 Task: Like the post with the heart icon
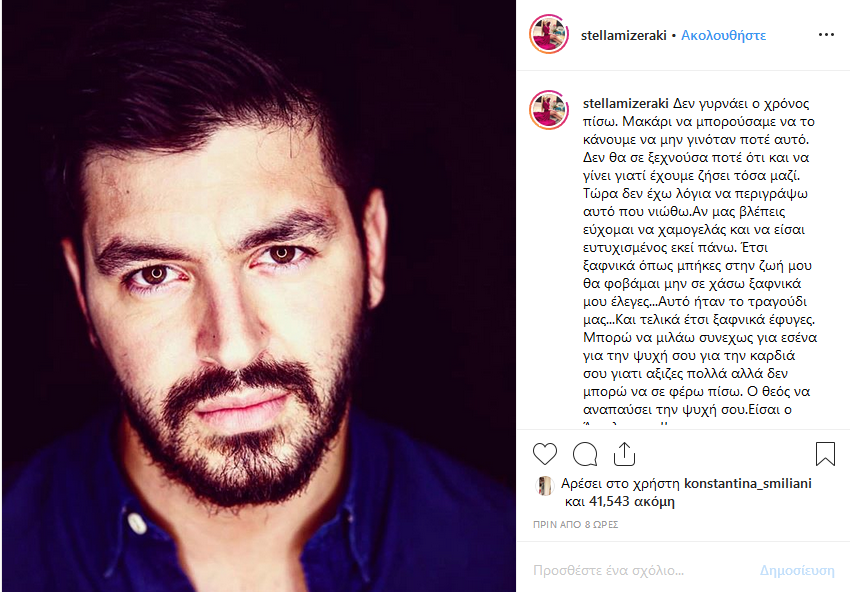click(x=545, y=454)
